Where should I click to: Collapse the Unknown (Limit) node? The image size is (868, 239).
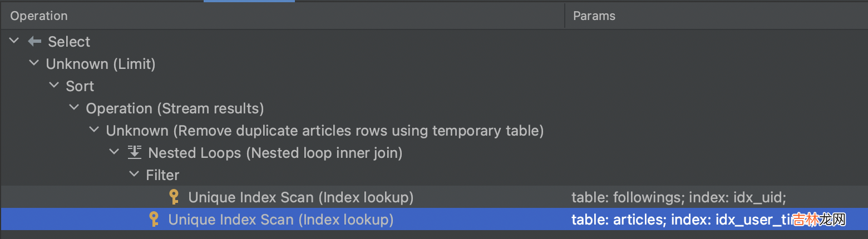click(34, 64)
